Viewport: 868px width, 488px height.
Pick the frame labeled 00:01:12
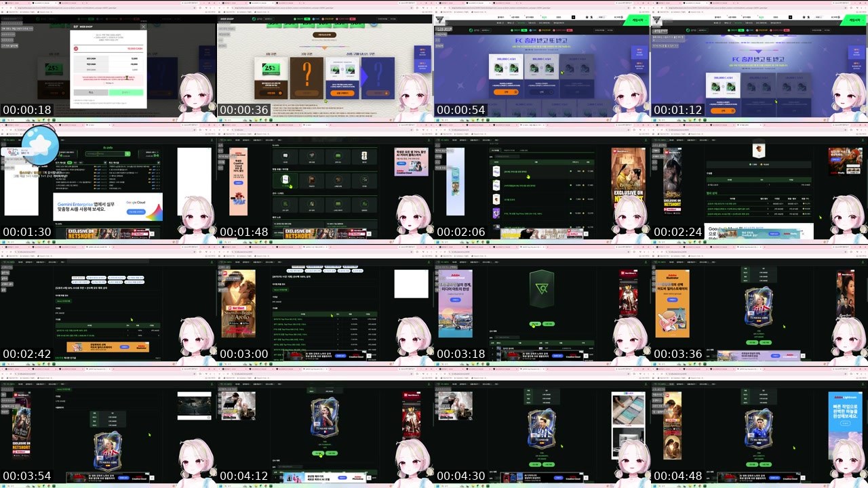759,61
